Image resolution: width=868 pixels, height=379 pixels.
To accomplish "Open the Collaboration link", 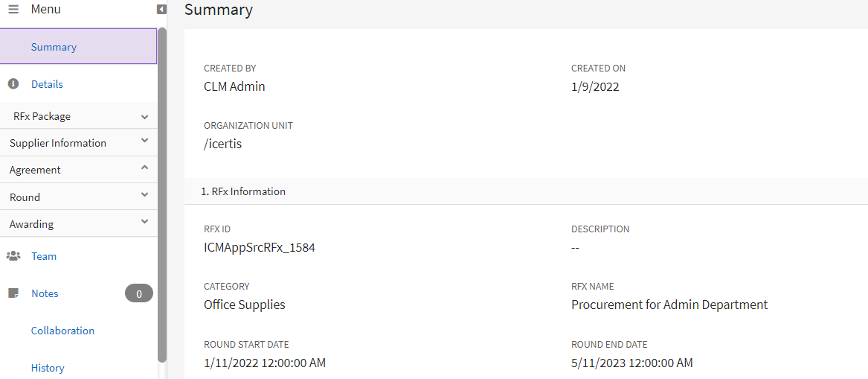I will [x=62, y=331].
